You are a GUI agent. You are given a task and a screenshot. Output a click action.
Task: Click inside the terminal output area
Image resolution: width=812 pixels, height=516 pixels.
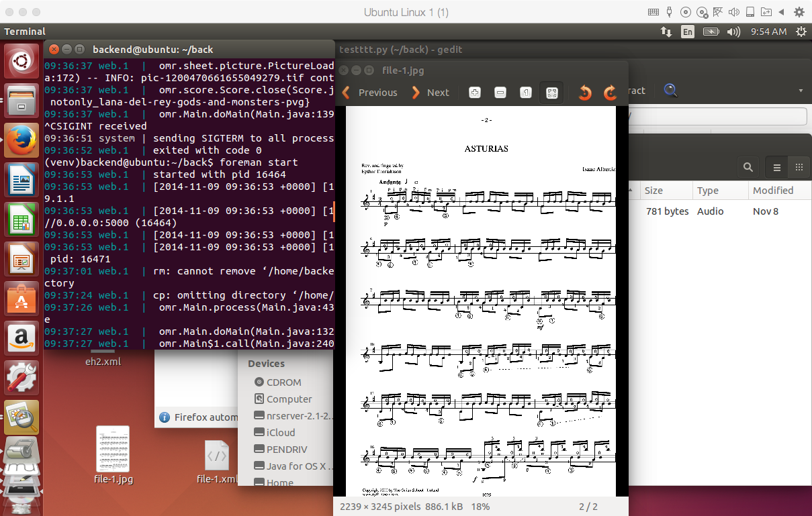coord(189,204)
